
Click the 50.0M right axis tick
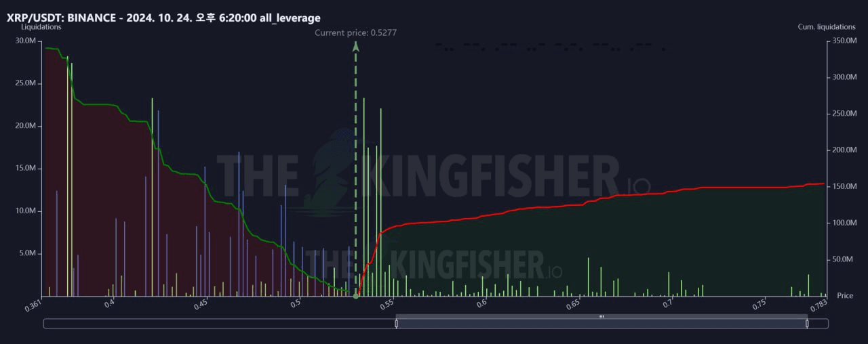click(843, 259)
